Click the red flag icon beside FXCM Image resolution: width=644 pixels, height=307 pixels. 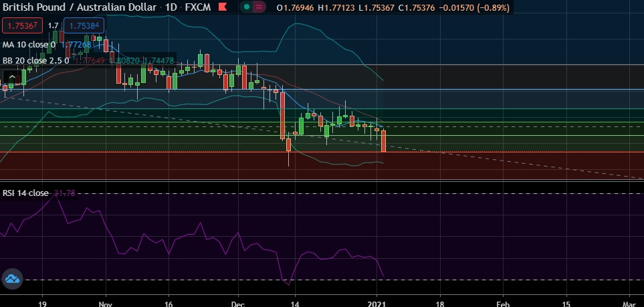click(223, 7)
